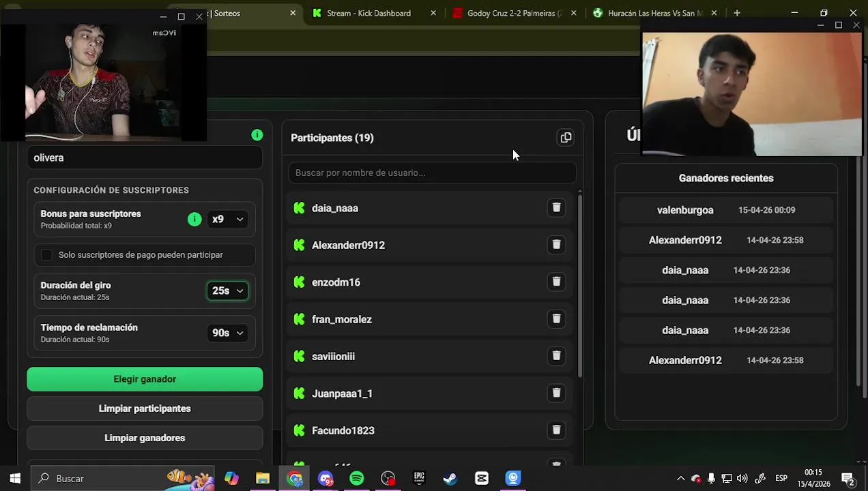Delete Facundo1823 with its trash icon
Screen dimensions: 868x491
(x=556, y=430)
